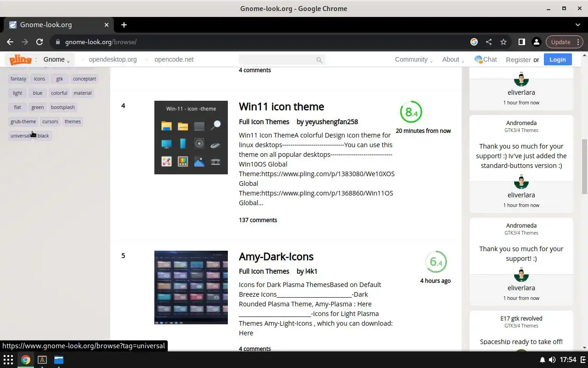Select the material tag
588x368 pixels.
pos(83,93)
